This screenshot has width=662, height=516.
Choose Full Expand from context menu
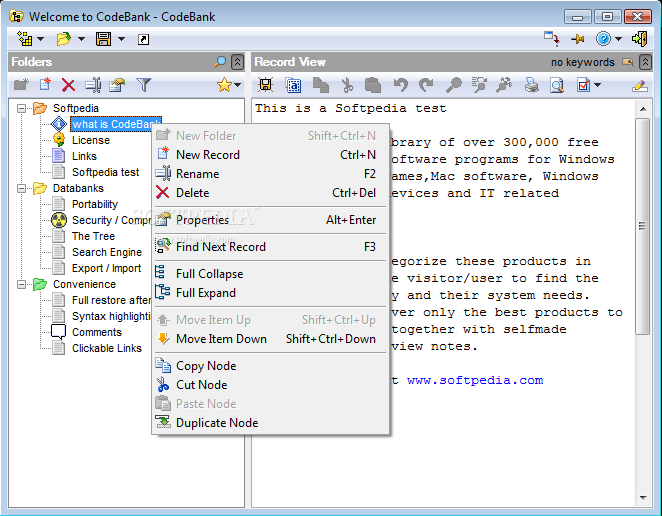click(270, 293)
